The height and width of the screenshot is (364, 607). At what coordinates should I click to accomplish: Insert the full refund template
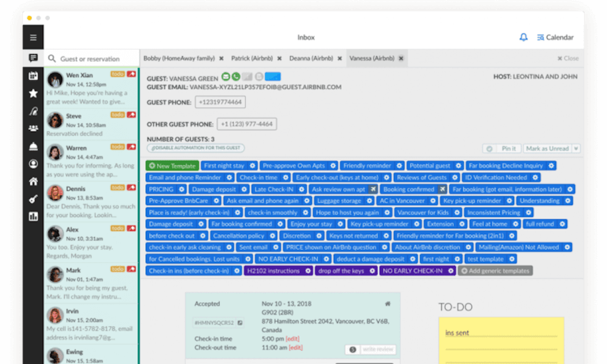pos(540,224)
